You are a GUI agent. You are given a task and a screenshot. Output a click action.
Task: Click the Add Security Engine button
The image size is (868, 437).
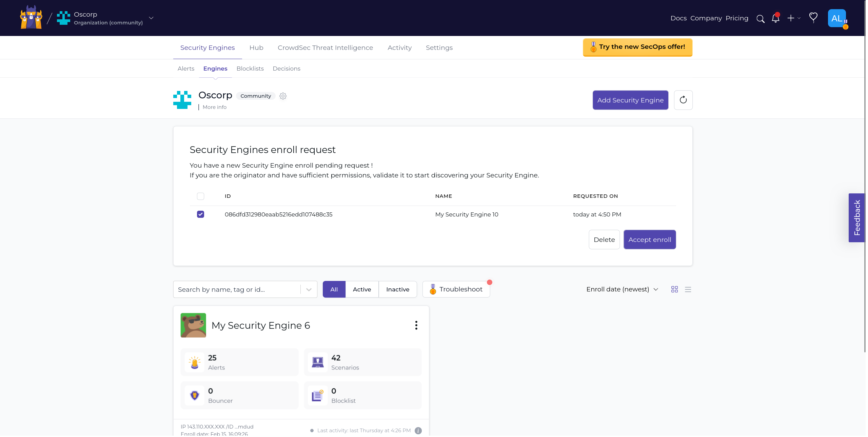pos(630,100)
